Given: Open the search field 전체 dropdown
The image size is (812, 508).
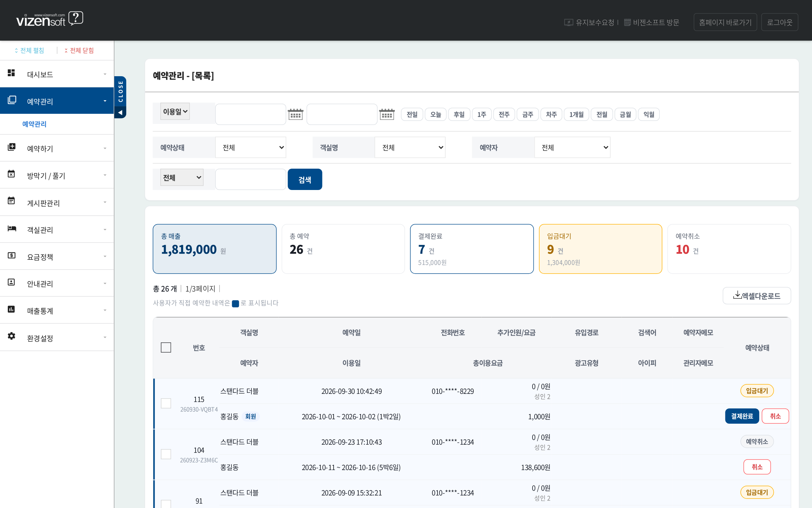Looking at the screenshot, I should pyautogui.click(x=182, y=177).
